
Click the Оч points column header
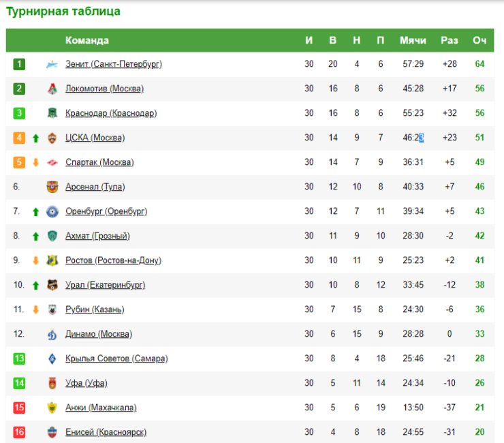pyautogui.click(x=479, y=40)
